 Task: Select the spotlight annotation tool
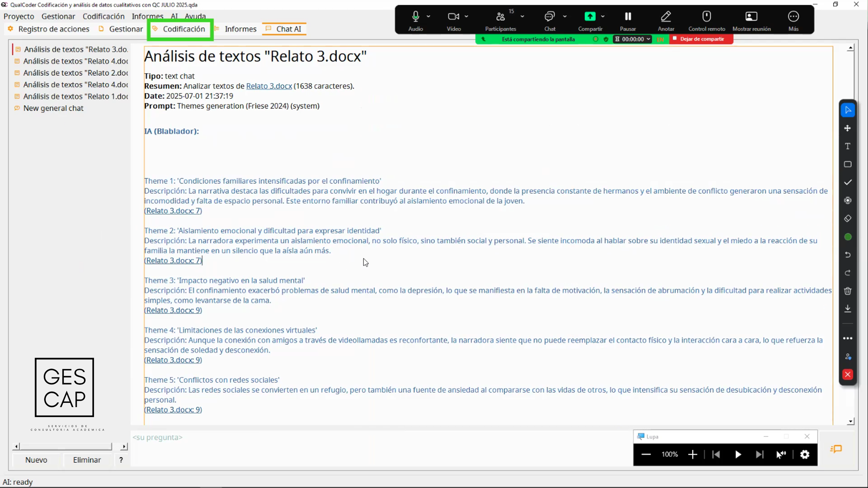(848, 200)
